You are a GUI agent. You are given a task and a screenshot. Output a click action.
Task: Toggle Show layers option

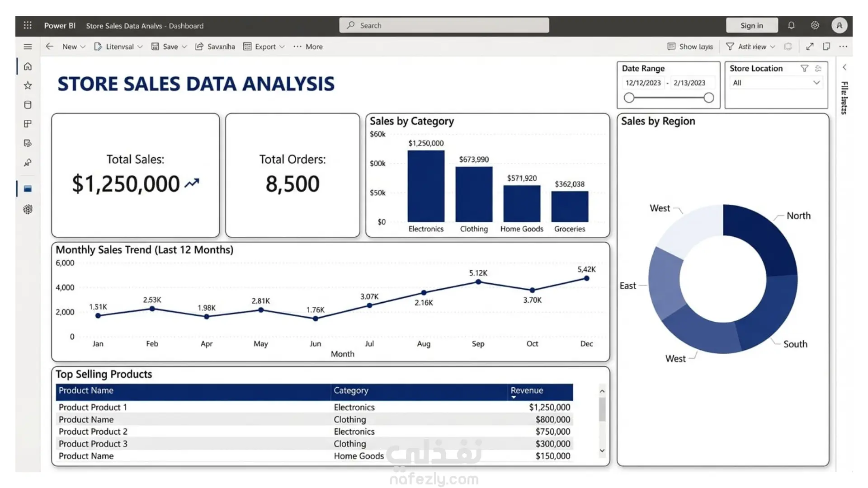point(690,47)
